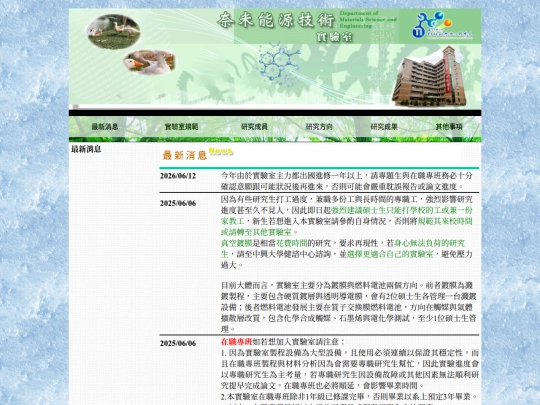Open the 實驗室規範 menu item
Screen dimensions: 540x405
(181, 127)
